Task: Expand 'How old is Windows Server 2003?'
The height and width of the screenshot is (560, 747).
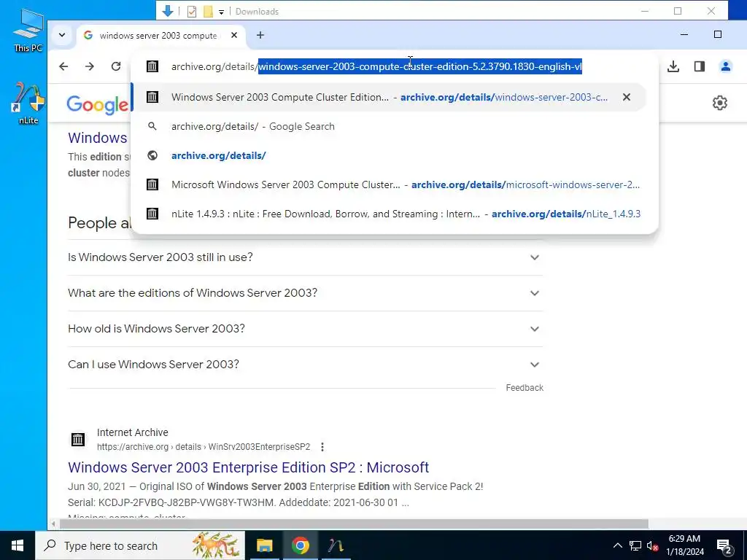Action: 306,329
